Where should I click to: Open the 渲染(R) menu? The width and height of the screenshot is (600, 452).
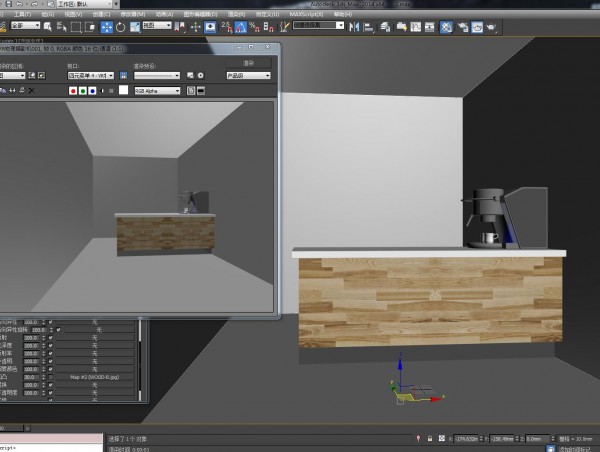tap(236, 15)
